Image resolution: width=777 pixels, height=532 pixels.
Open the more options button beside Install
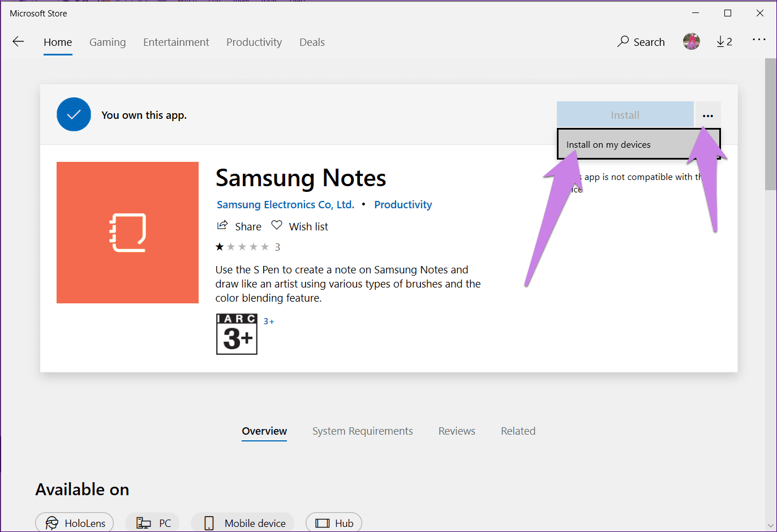[708, 115]
